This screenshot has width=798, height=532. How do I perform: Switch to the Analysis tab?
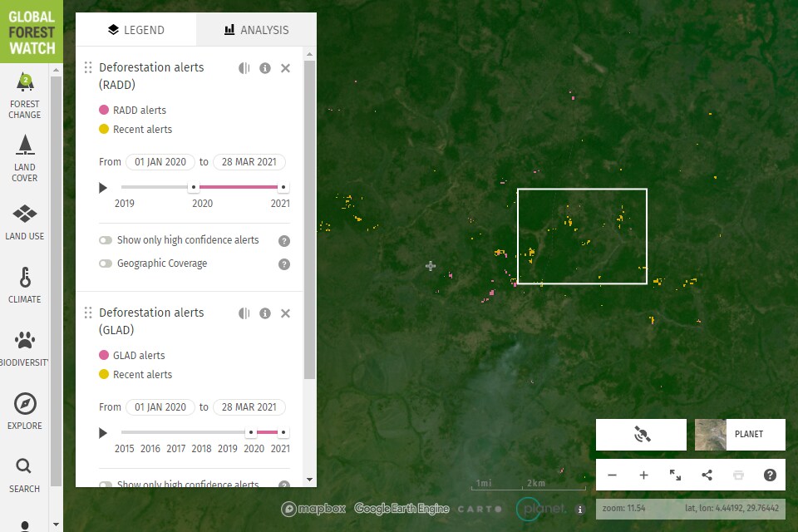257,30
